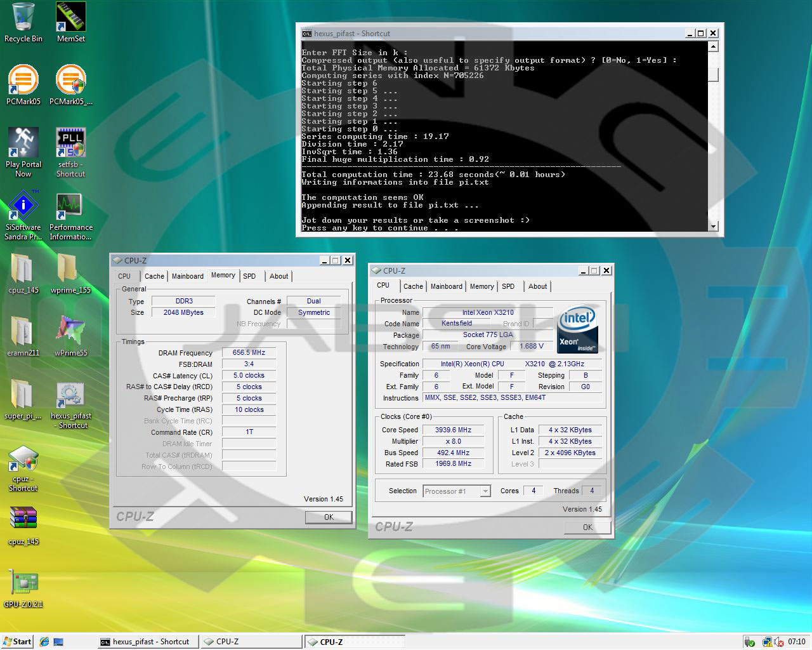Click the Intel Xeon inside logo

click(x=577, y=330)
